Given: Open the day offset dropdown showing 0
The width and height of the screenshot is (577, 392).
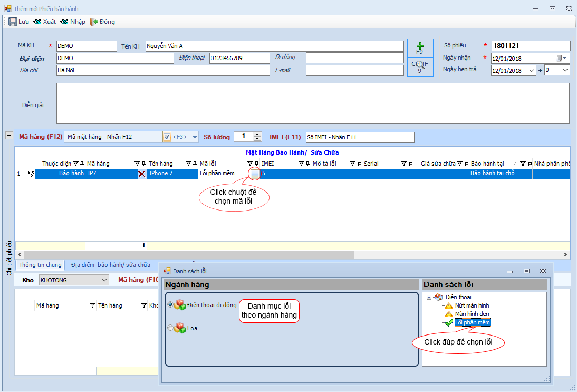Looking at the screenshot, I should pos(565,70).
